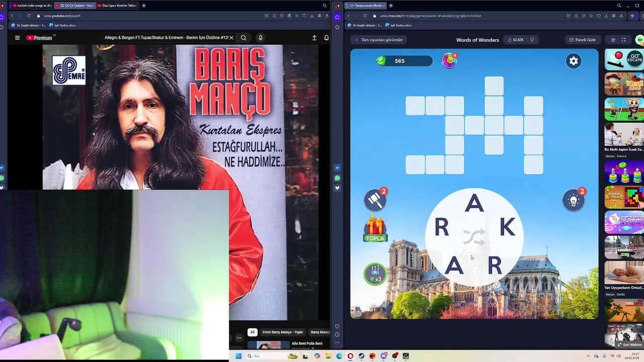The width and height of the screenshot is (644, 362).
Task: Click the green gem counter showing 565
Action: pyautogui.click(x=404, y=61)
